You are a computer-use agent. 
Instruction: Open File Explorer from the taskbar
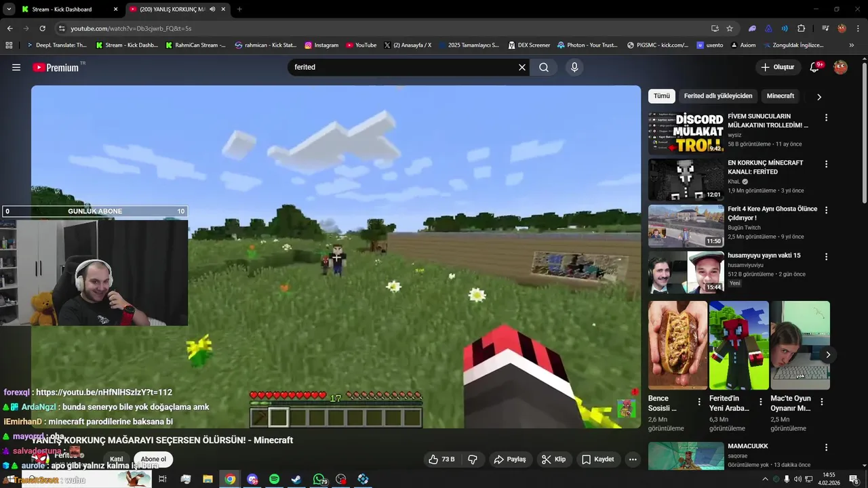tap(208, 479)
